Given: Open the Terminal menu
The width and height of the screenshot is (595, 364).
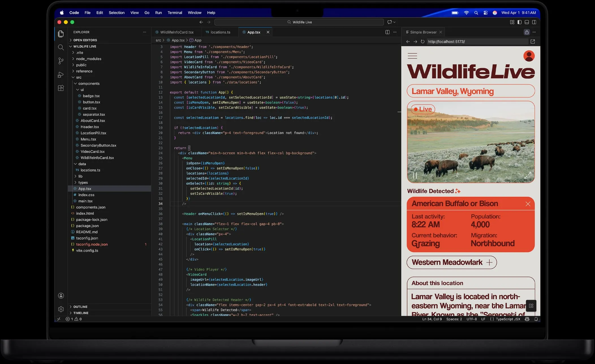Looking at the screenshot, I should 175,13.
